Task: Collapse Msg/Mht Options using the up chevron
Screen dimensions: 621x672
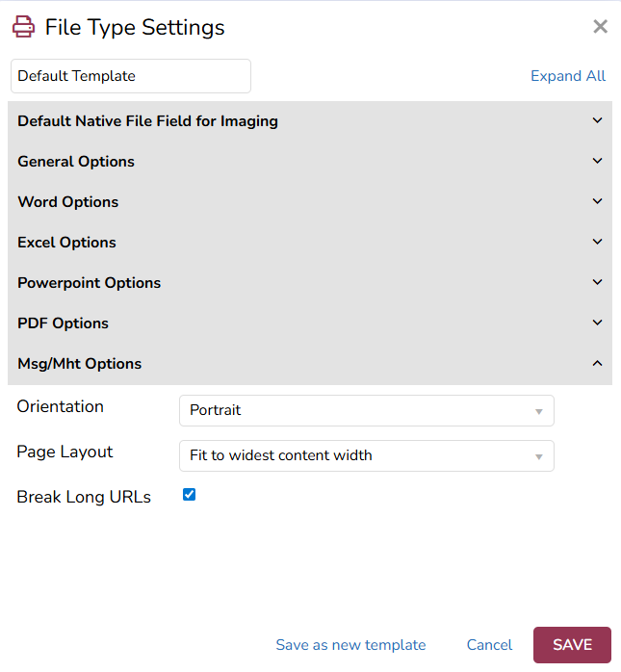Action: [x=598, y=363]
